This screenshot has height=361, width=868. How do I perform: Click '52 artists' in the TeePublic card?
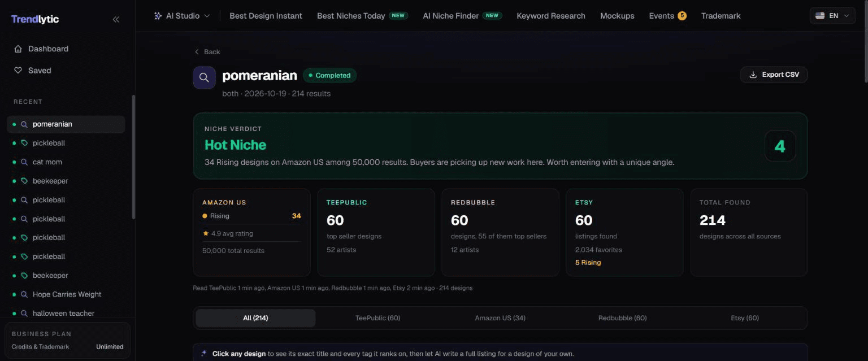tap(341, 250)
